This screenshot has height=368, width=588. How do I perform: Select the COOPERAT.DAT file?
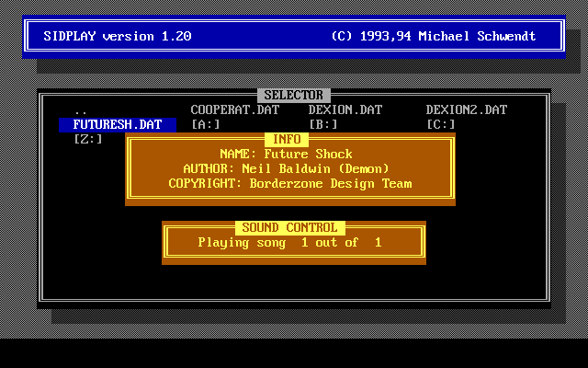(x=235, y=110)
